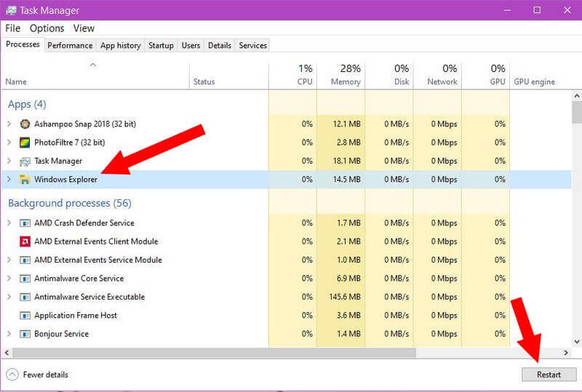This screenshot has width=582, height=392.
Task: Click the Ashampoo Snap 2018 process icon
Action: [x=25, y=124]
